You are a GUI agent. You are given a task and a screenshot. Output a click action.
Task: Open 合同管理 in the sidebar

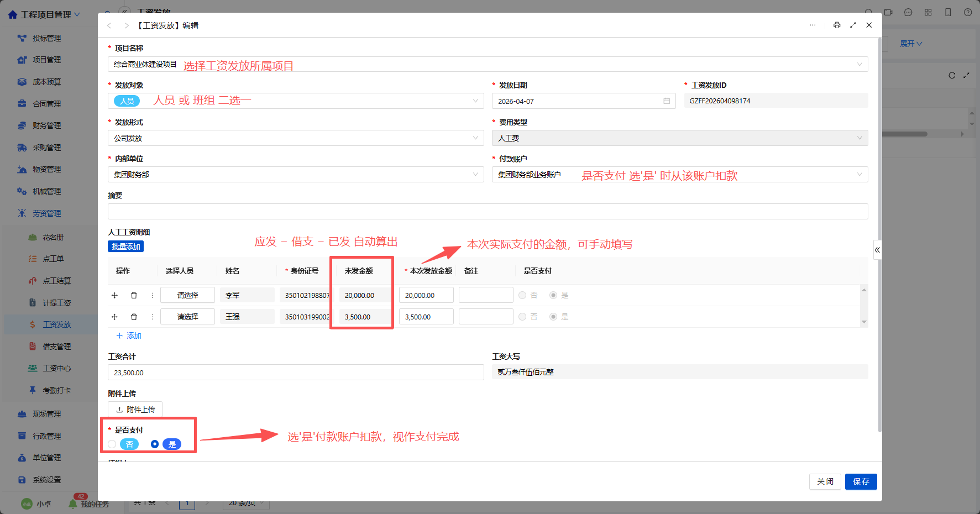(x=46, y=104)
